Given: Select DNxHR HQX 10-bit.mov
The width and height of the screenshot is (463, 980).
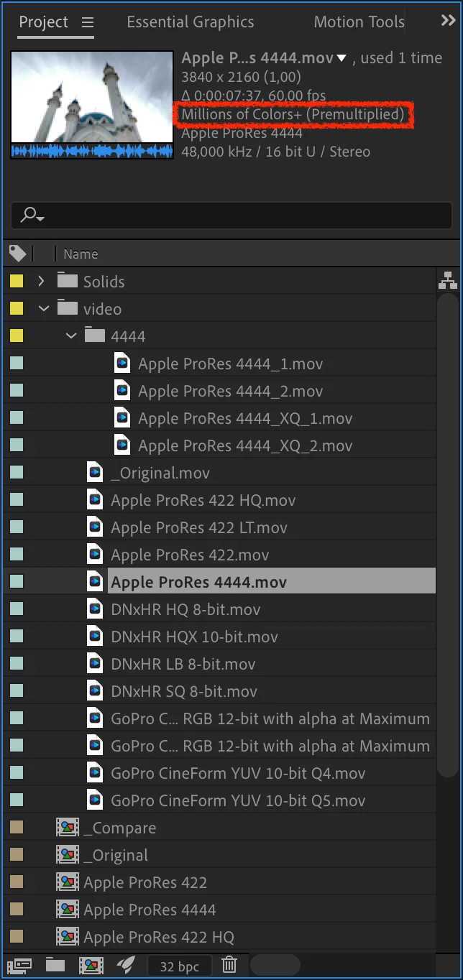Looking at the screenshot, I should [194, 637].
